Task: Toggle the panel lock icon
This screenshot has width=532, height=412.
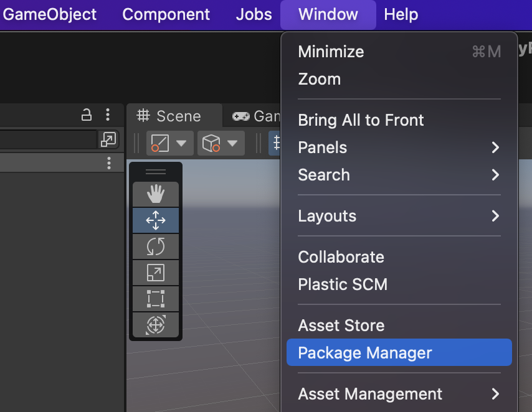Action: pyautogui.click(x=87, y=115)
